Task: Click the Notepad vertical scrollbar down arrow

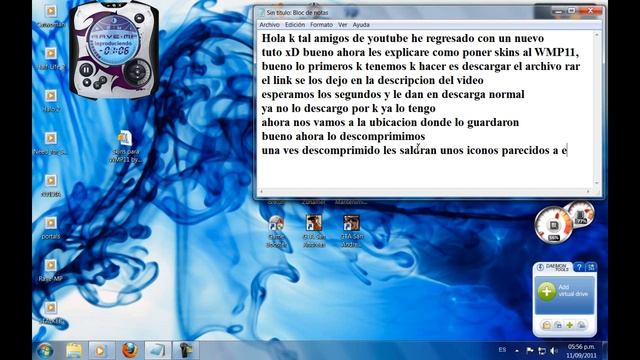Action: 596,183
